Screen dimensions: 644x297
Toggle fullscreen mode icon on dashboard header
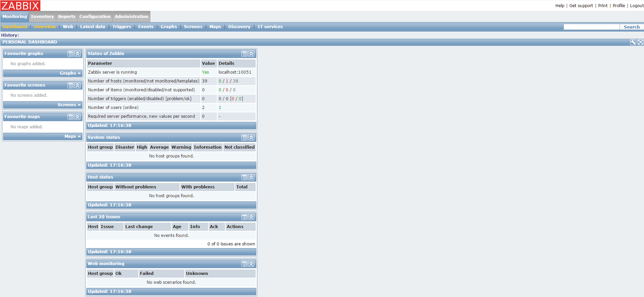[640, 42]
